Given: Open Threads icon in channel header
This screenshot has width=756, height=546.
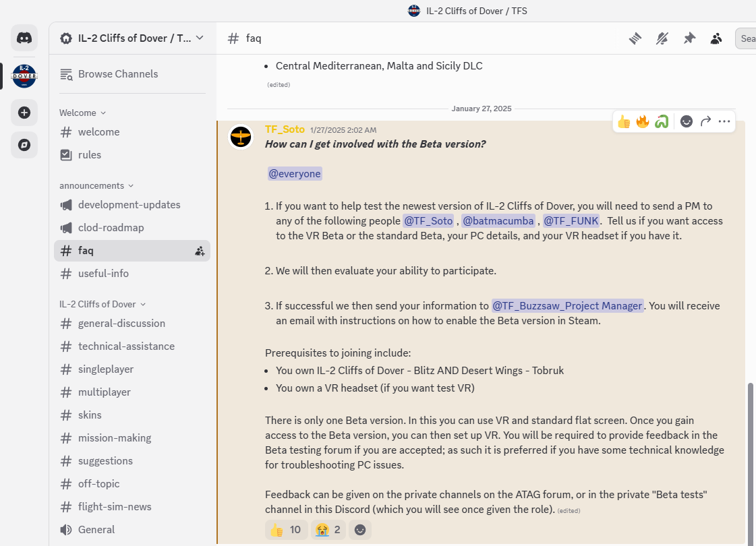Looking at the screenshot, I should [635, 38].
